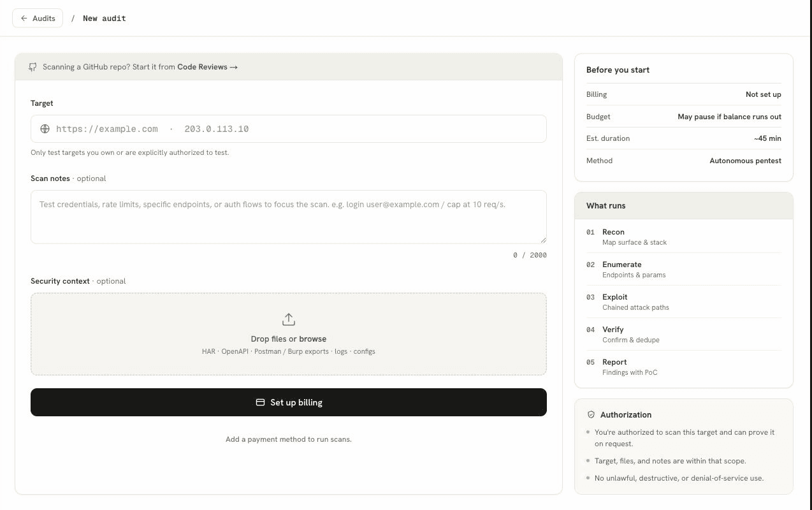Click the Scan notes resize handle
Image resolution: width=812 pixels, height=510 pixels.
pos(543,240)
